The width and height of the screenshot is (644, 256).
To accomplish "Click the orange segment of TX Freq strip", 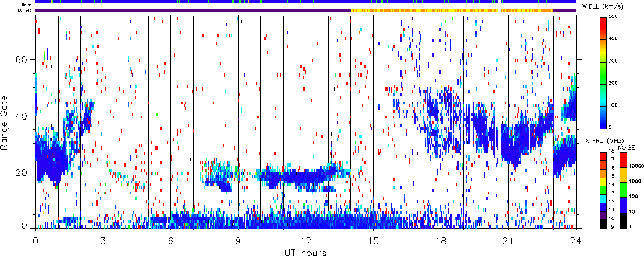I will pyautogui.click(x=452, y=10).
